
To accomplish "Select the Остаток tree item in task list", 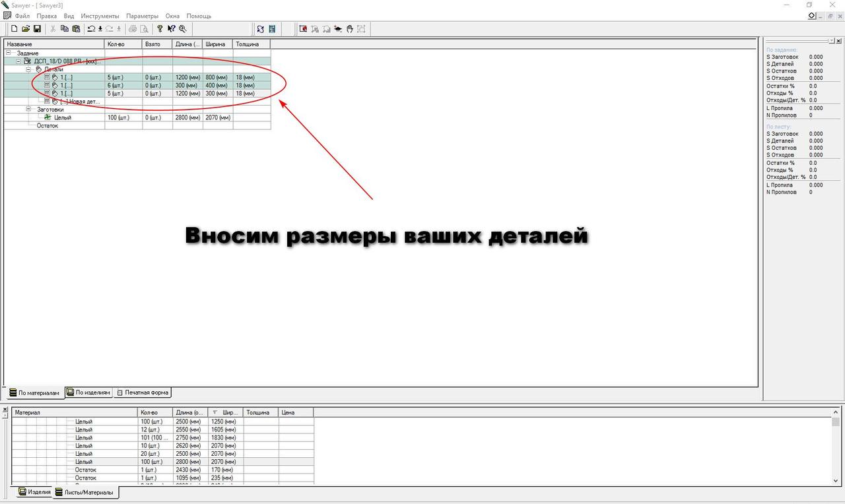I will point(48,125).
